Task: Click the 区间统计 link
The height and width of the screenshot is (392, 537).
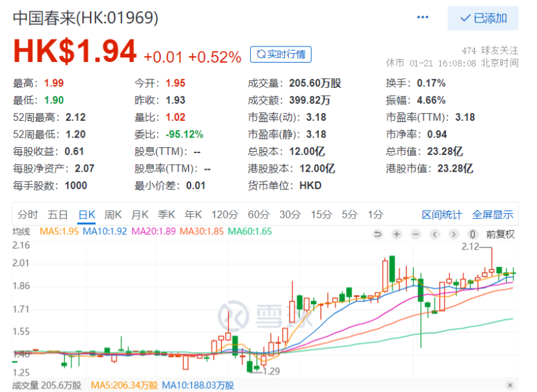Action: (442, 214)
